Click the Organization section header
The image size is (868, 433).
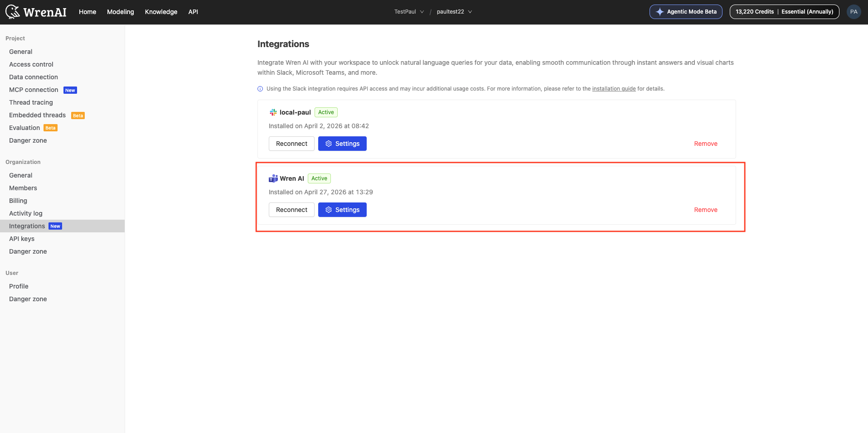click(23, 162)
